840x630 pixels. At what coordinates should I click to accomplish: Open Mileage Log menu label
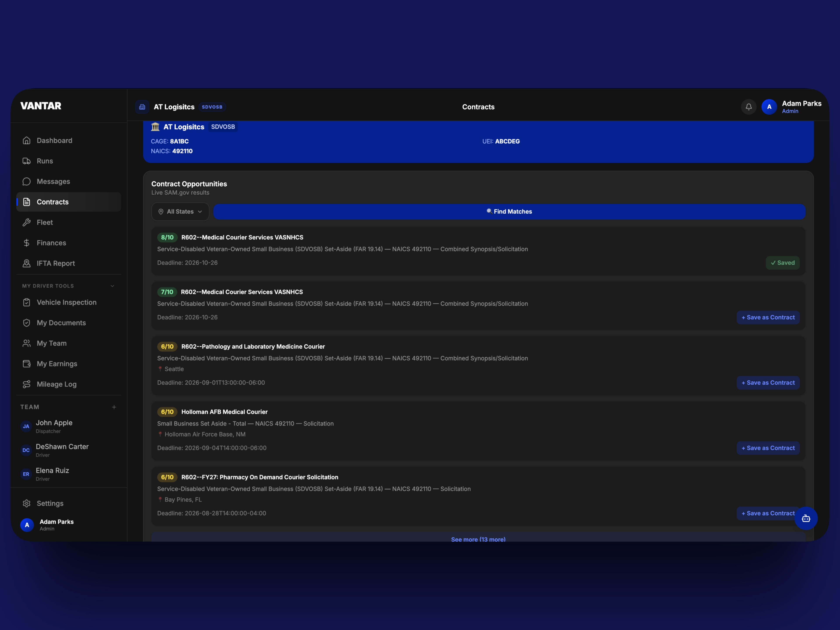[x=57, y=385]
